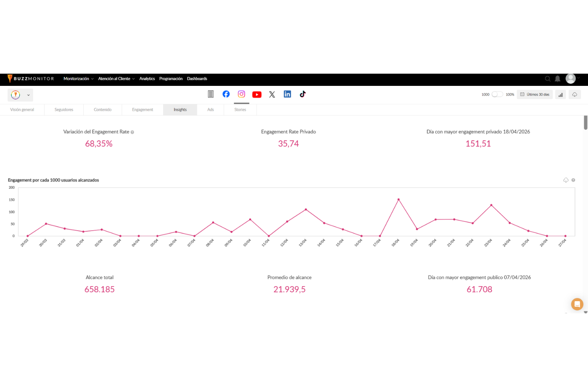This screenshot has width=588, height=387.
Task: Open the Stories tab
Action: point(240,110)
